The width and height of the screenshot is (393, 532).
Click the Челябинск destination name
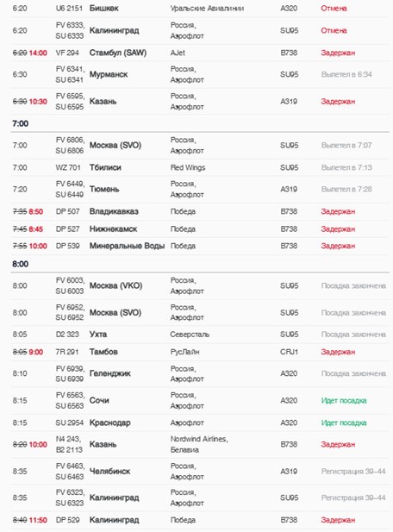click(109, 472)
